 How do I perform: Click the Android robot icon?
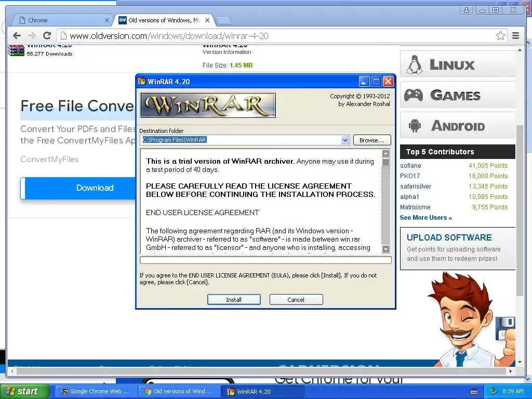[x=415, y=126]
